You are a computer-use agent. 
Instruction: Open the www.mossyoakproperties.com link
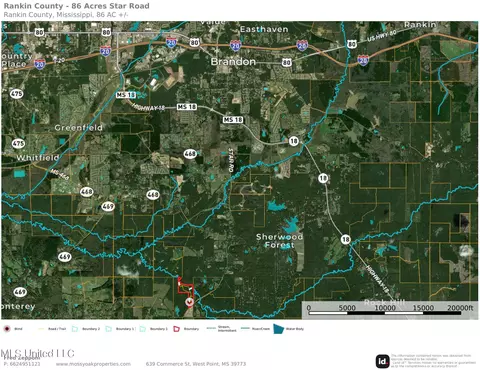pos(93,364)
